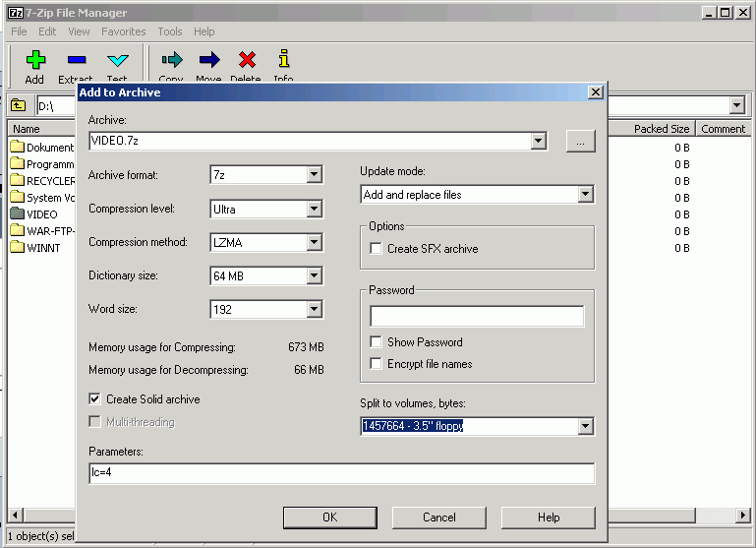Click the 0 B value in the Dokument row
The width and height of the screenshot is (756, 548).
(681, 148)
